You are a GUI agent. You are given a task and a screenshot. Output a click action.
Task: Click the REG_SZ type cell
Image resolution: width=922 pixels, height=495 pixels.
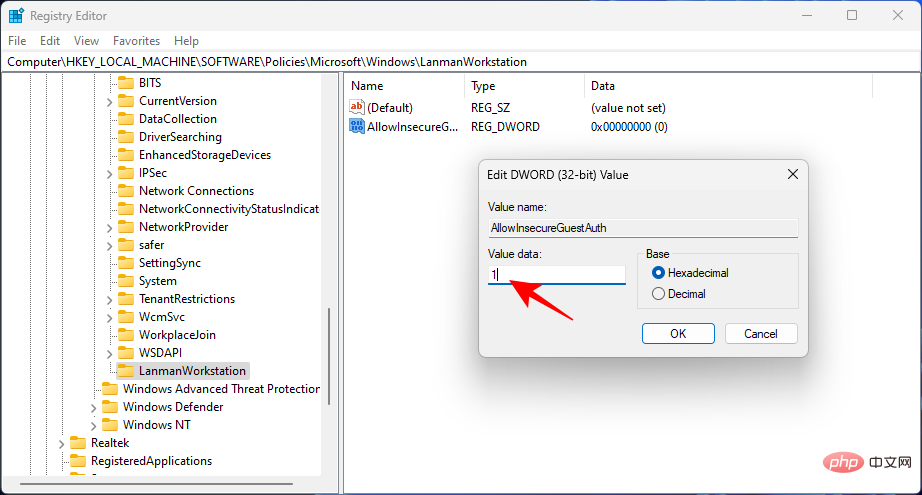click(490, 108)
